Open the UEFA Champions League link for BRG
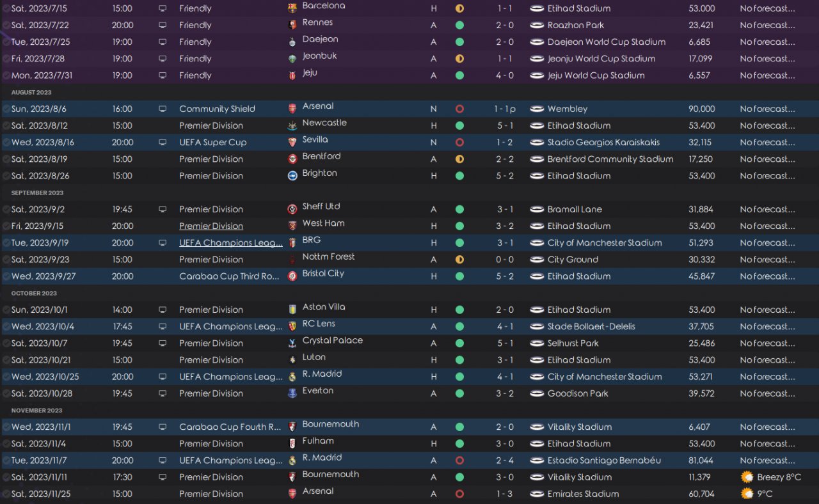The image size is (819, 504). [231, 242]
